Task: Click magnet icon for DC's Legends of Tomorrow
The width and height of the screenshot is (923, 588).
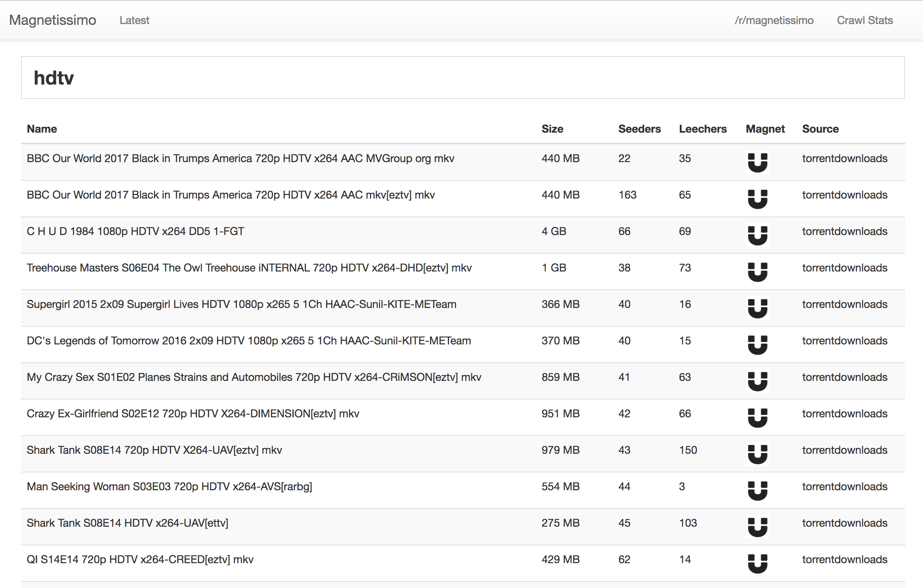Action: point(757,344)
